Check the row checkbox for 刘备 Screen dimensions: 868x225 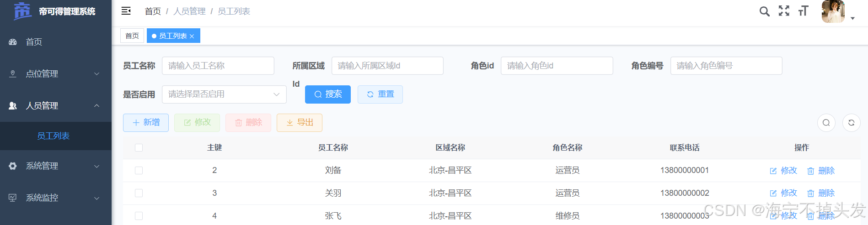click(x=139, y=171)
